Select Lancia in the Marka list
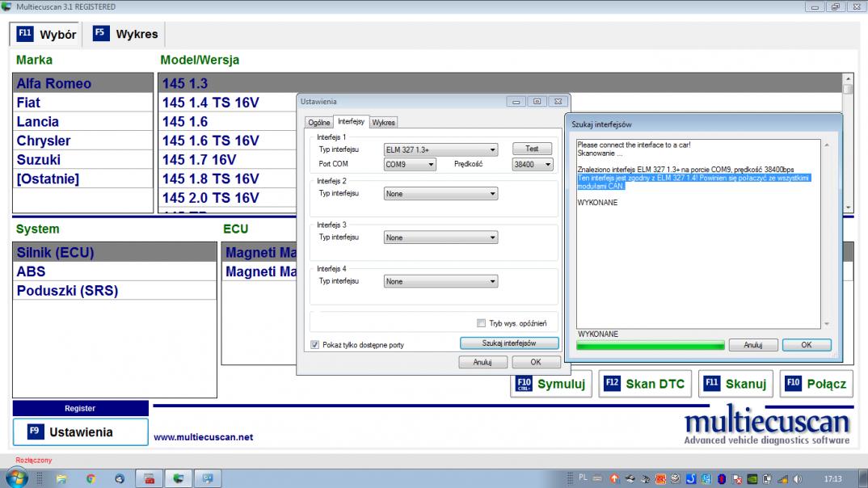868x488 pixels. pyautogui.click(x=83, y=122)
